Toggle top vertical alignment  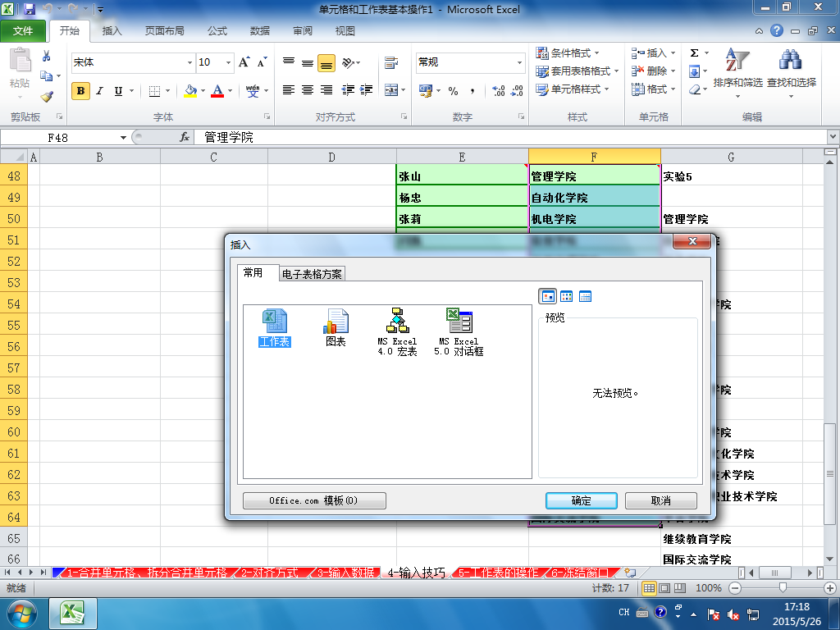tap(289, 62)
